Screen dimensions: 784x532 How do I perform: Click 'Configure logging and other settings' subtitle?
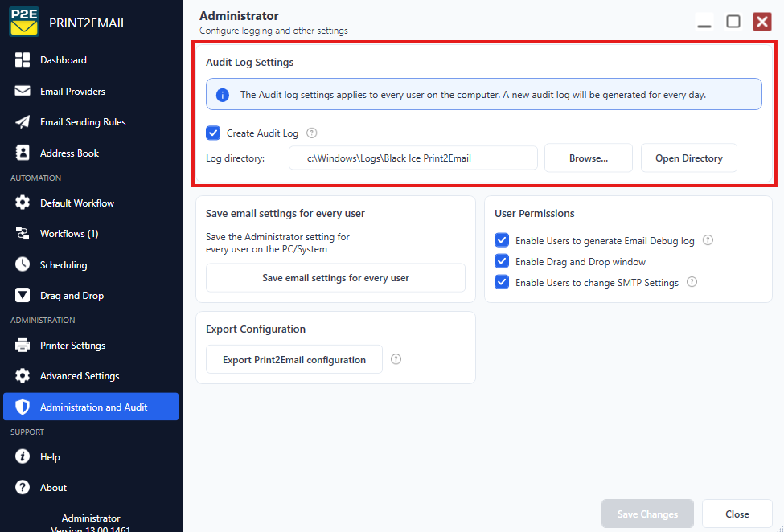273,31
